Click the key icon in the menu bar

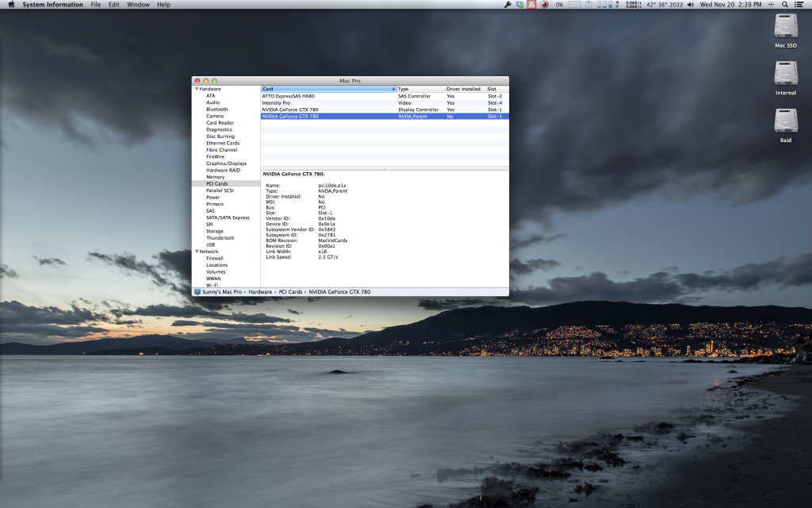pos(507,5)
